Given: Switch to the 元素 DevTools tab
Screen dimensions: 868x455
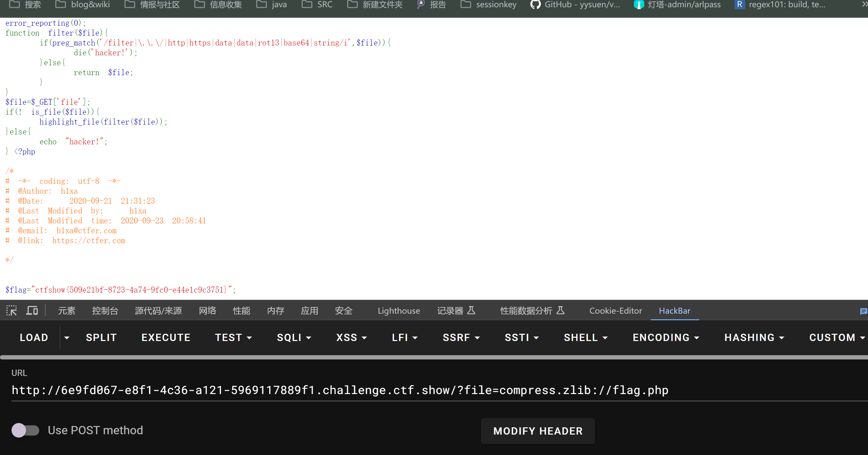Looking at the screenshot, I should [67, 311].
